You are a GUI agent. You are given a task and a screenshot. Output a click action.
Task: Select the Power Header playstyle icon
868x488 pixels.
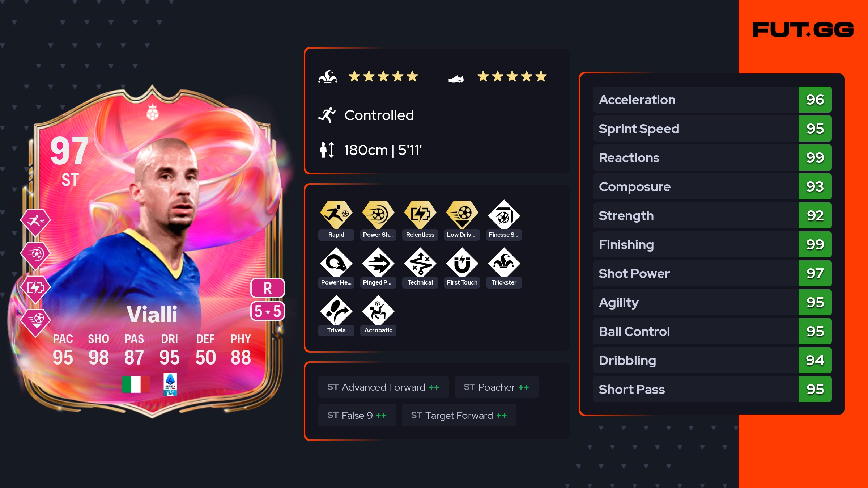[x=336, y=263]
